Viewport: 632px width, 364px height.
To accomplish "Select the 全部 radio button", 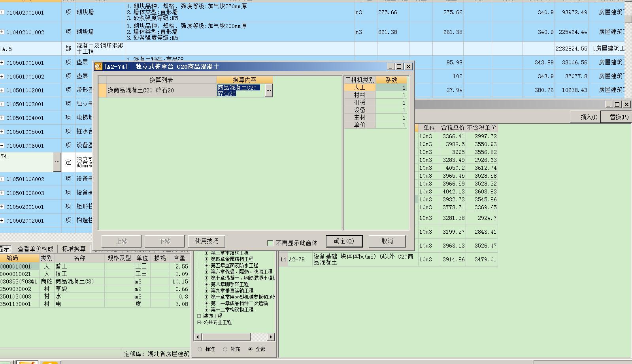I will (x=250, y=349).
